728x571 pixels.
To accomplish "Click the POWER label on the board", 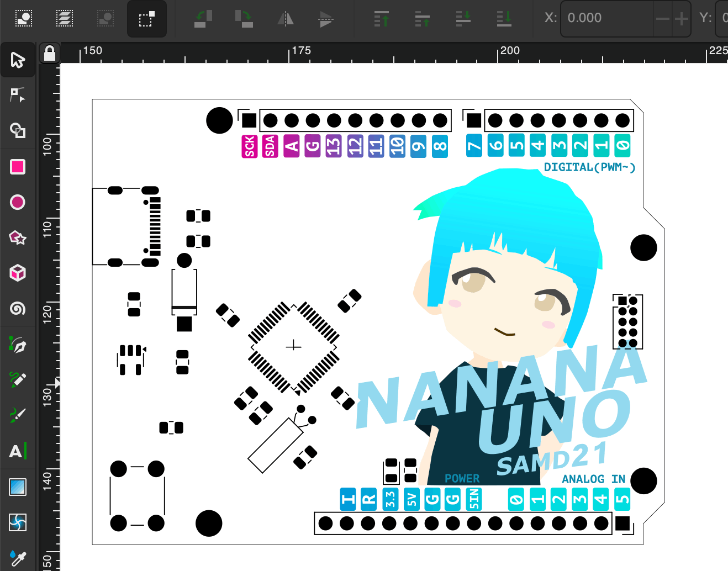I will 462,478.
